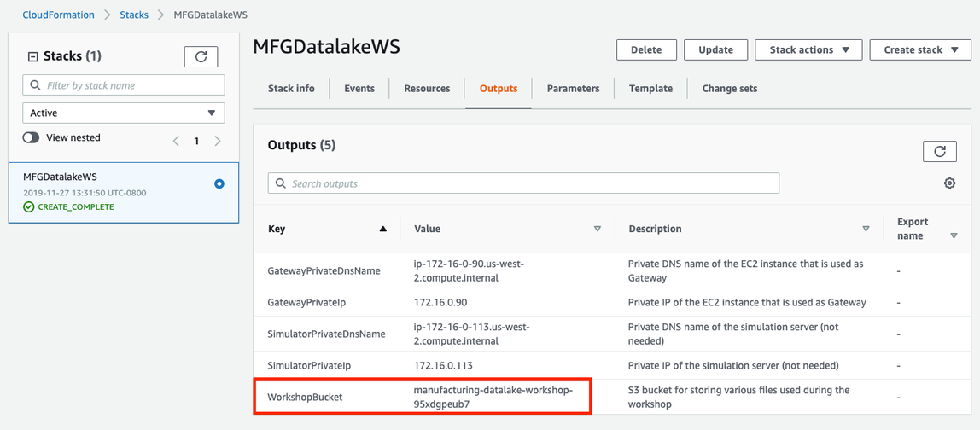This screenshot has width=980, height=430.
Task: Collapse the Stacks panel icon
Action: pos(33,56)
